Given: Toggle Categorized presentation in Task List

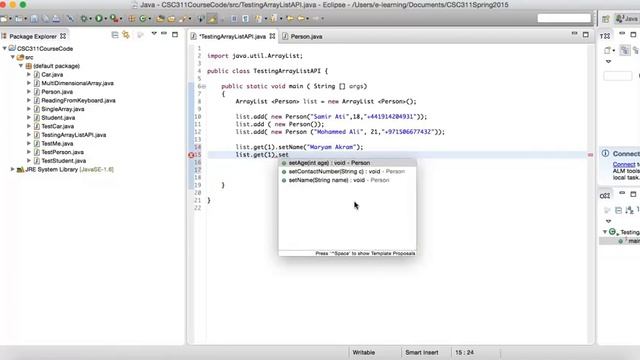Looking at the screenshot, I should point(624,50).
